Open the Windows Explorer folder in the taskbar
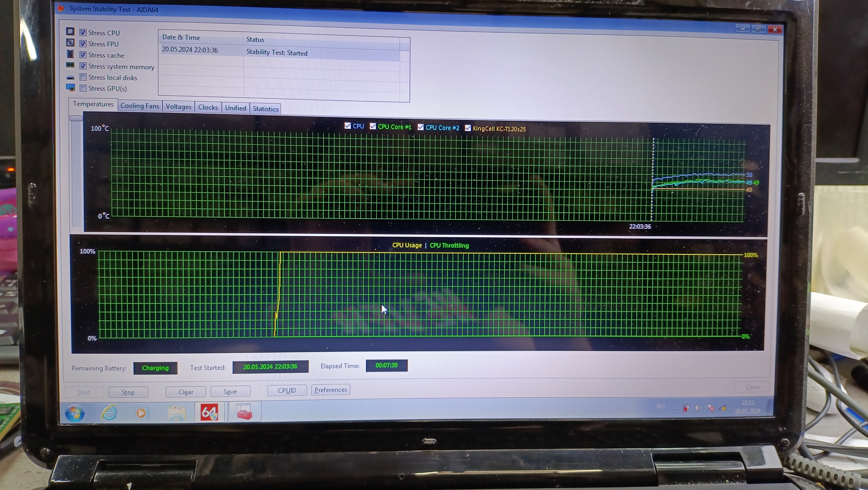 [177, 413]
